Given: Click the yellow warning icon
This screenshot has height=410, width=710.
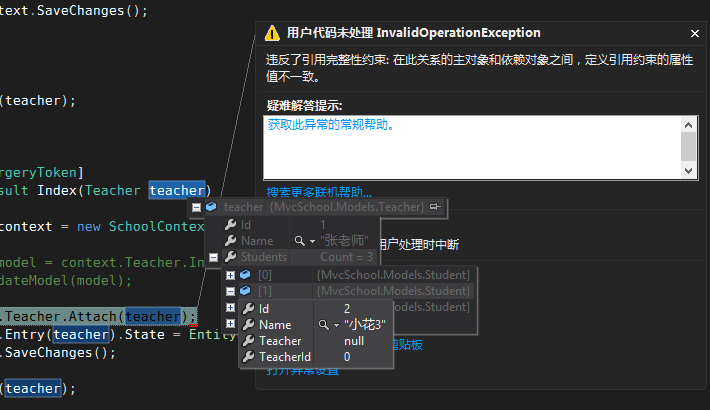Looking at the screenshot, I should 272,34.
